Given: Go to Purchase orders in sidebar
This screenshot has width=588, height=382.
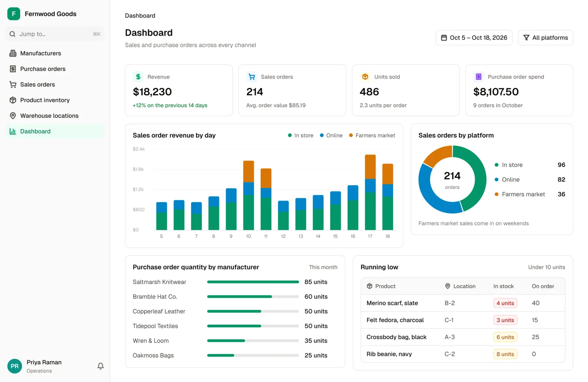Looking at the screenshot, I should [x=55, y=69].
